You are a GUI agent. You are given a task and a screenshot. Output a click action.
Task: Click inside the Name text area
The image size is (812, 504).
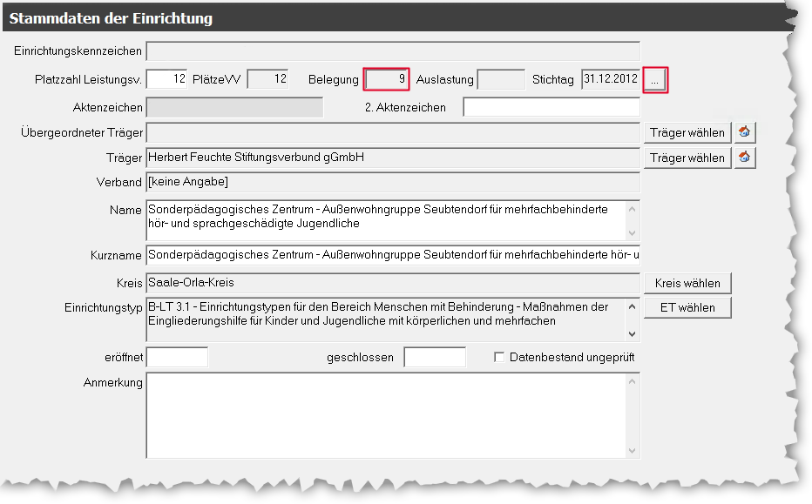click(x=383, y=222)
